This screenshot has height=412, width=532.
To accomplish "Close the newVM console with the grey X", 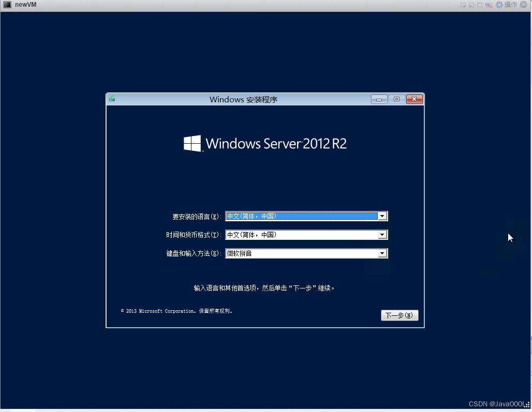I will (x=524, y=5).
